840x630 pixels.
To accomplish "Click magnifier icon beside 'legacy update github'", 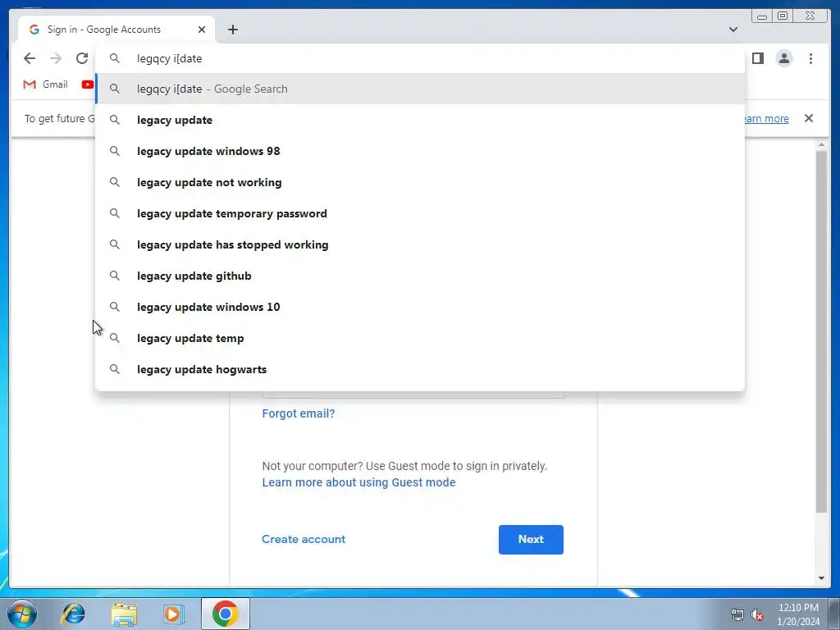I will (115, 276).
